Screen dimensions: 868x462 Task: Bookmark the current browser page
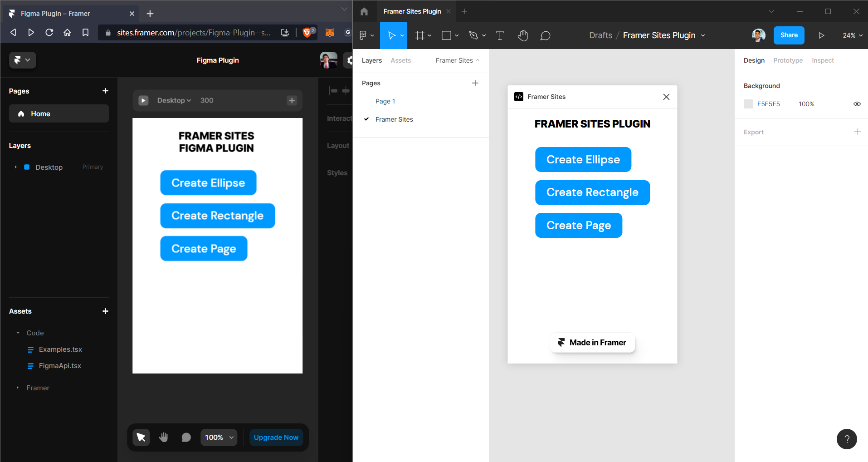(x=85, y=32)
